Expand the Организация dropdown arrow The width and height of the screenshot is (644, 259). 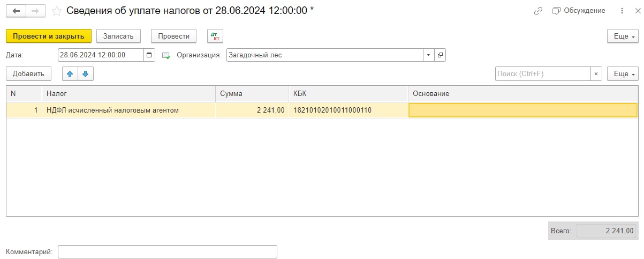pyautogui.click(x=429, y=55)
